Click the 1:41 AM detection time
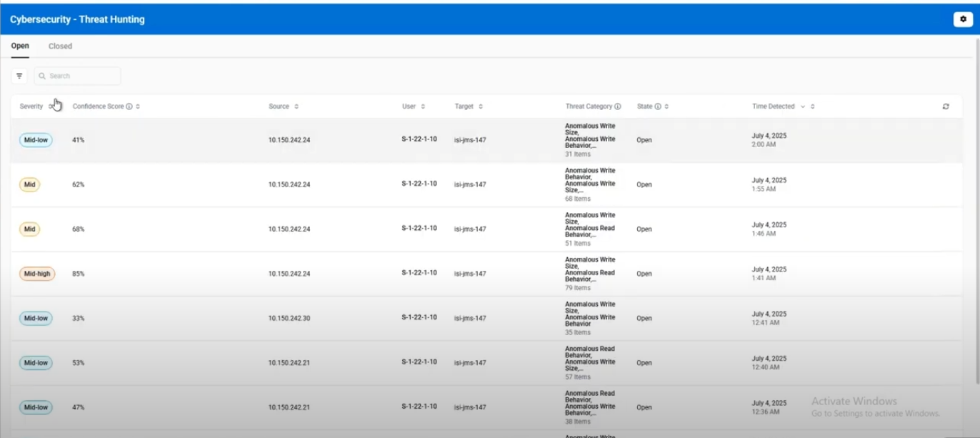 [x=764, y=278]
